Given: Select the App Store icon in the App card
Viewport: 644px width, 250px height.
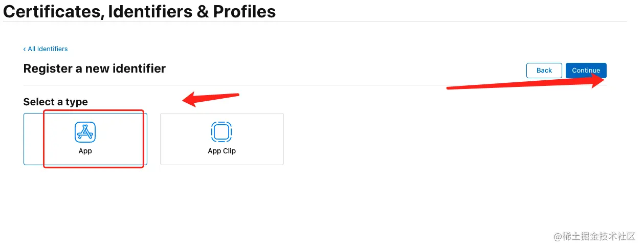Looking at the screenshot, I should 85,132.
